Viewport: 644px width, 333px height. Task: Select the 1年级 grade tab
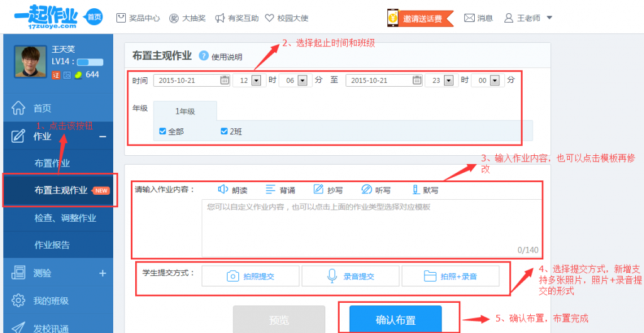(186, 111)
